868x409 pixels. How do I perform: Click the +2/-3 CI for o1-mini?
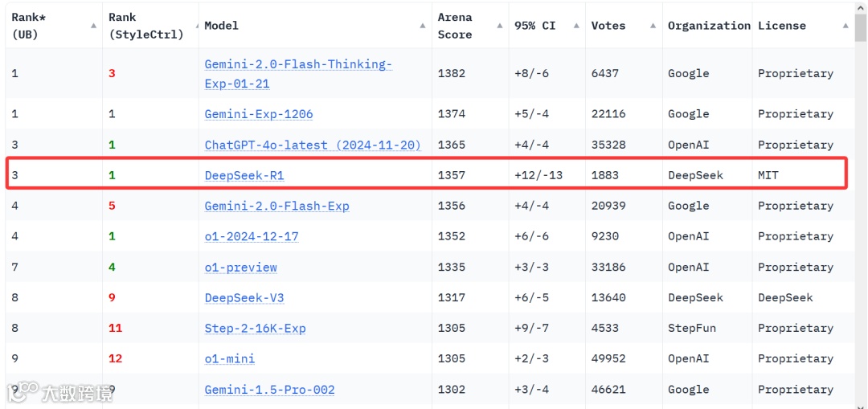pos(531,358)
